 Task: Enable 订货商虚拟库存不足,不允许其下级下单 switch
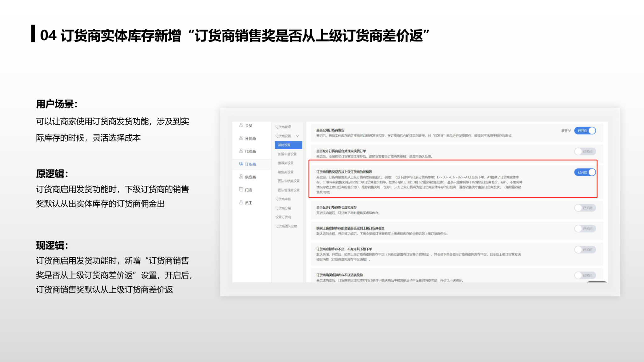point(585,250)
